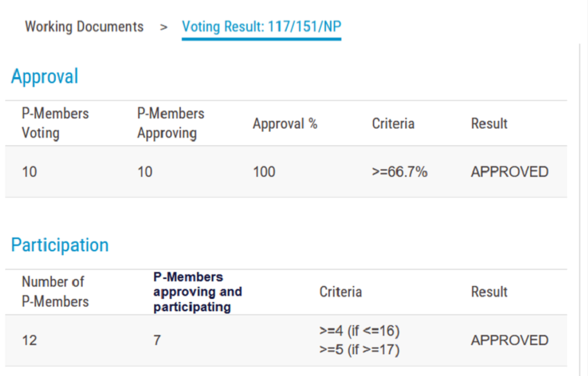Click the Result header in the Approval table
Viewport: 588px width, 376px height.
489,123
